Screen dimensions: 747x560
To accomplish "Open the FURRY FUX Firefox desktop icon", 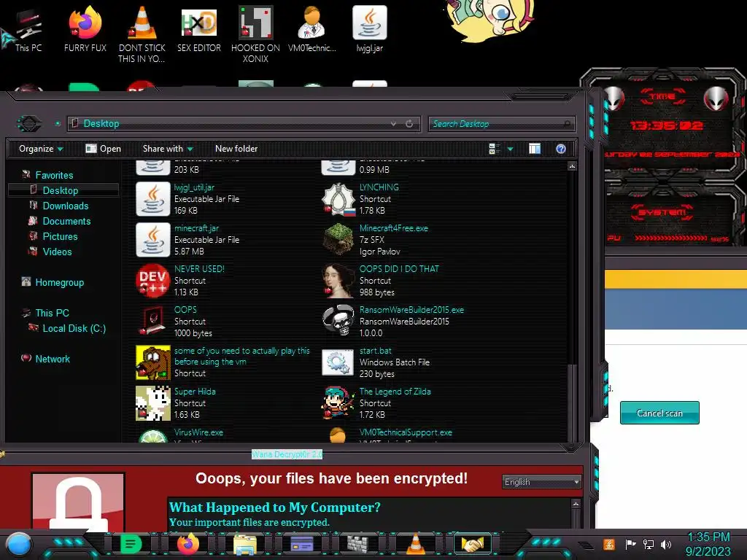I will (85, 28).
